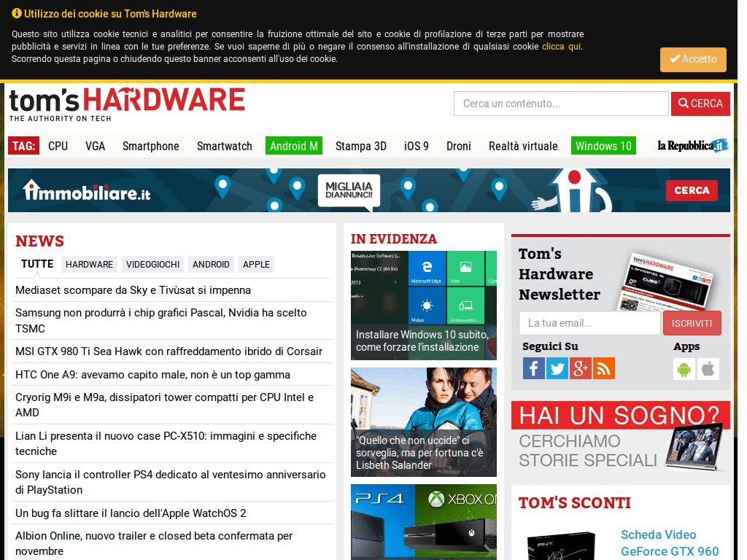Click the ISCRIVITI newsletter button
This screenshot has width=747, height=560.
(x=692, y=323)
